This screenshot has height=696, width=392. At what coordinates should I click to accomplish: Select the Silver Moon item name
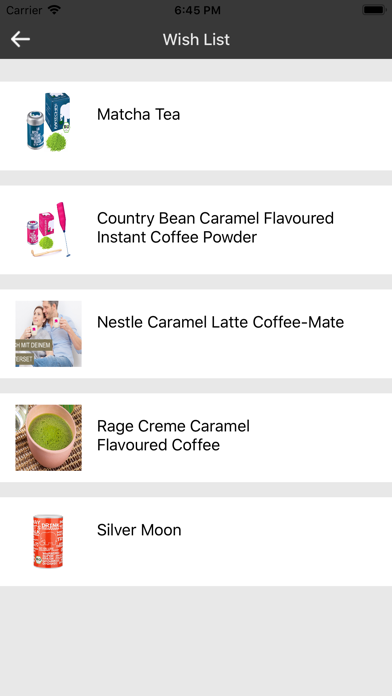pos(139,530)
